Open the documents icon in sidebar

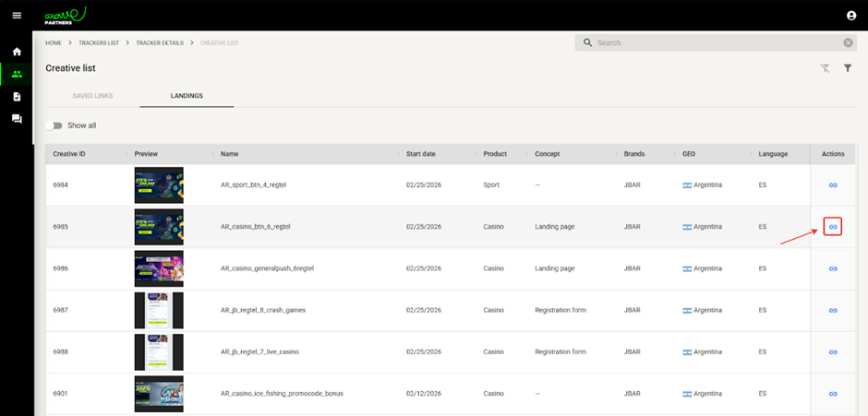tap(17, 96)
